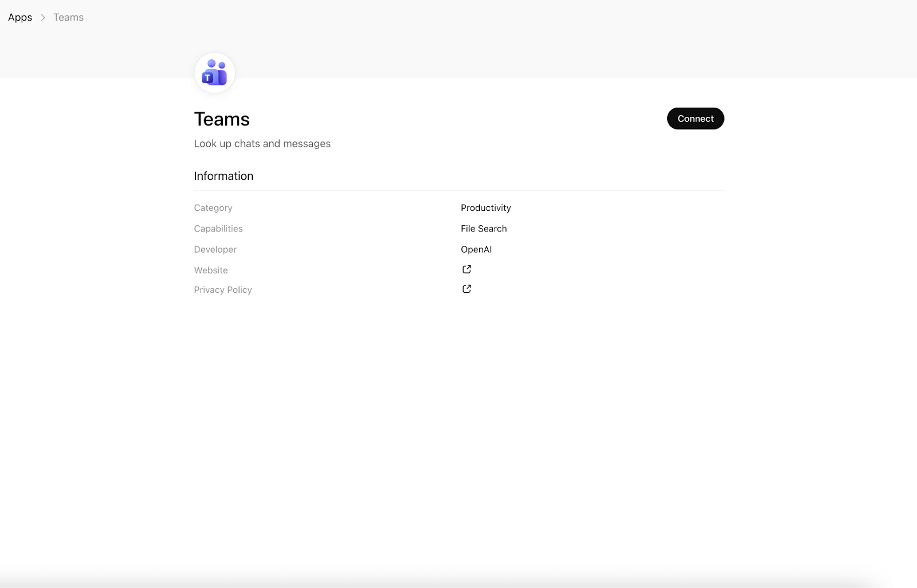Click the Capabilities row label

[218, 228]
